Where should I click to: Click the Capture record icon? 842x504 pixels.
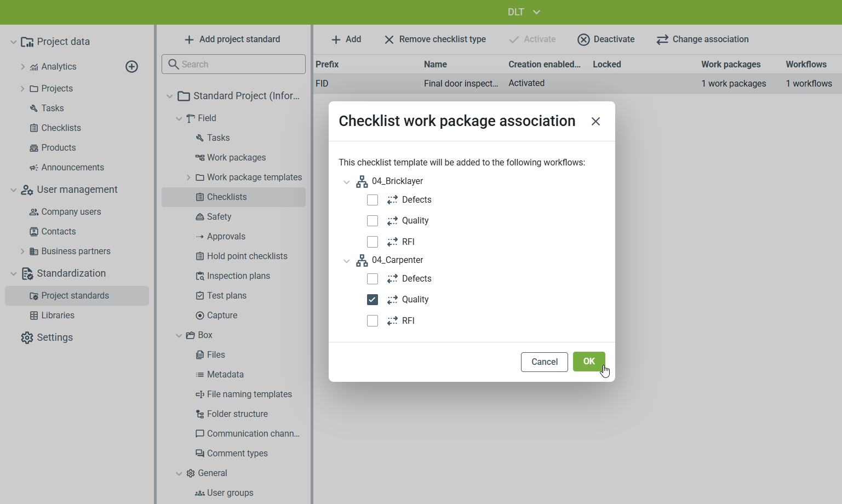200,316
